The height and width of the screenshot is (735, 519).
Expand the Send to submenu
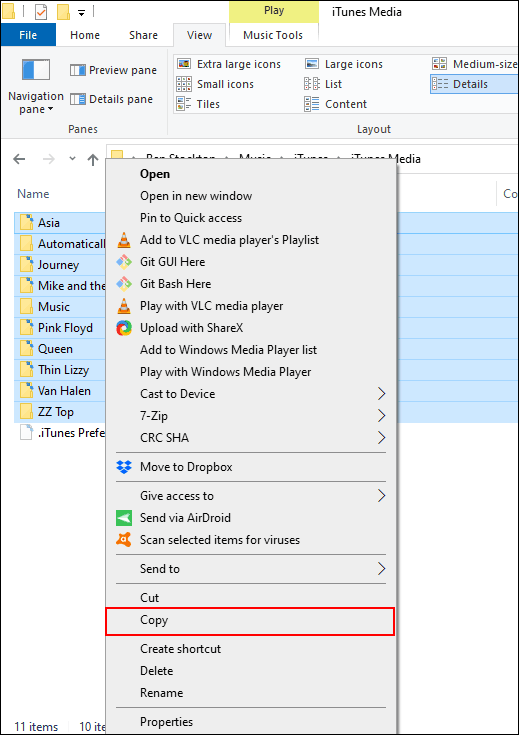251,569
